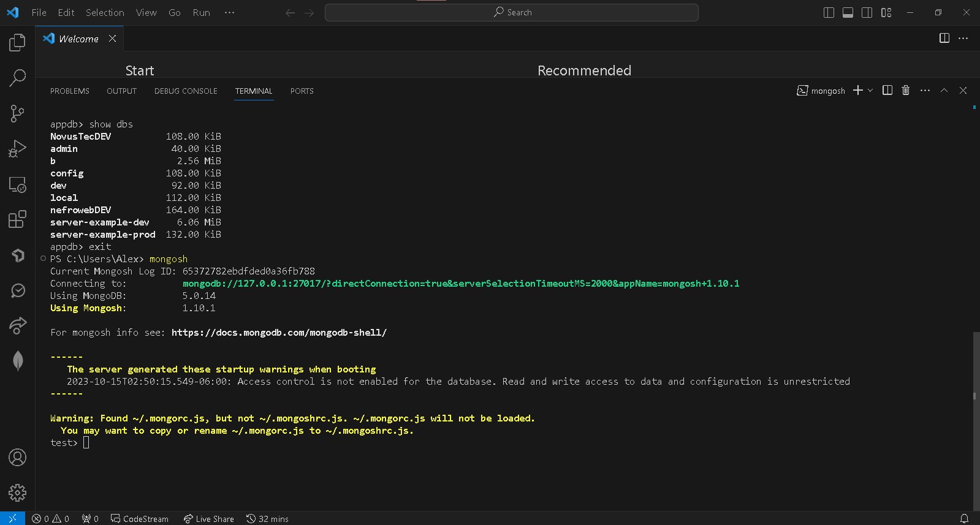Open the Explorer view in activity bar
The height and width of the screenshot is (525, 980).
click(17, 42)
